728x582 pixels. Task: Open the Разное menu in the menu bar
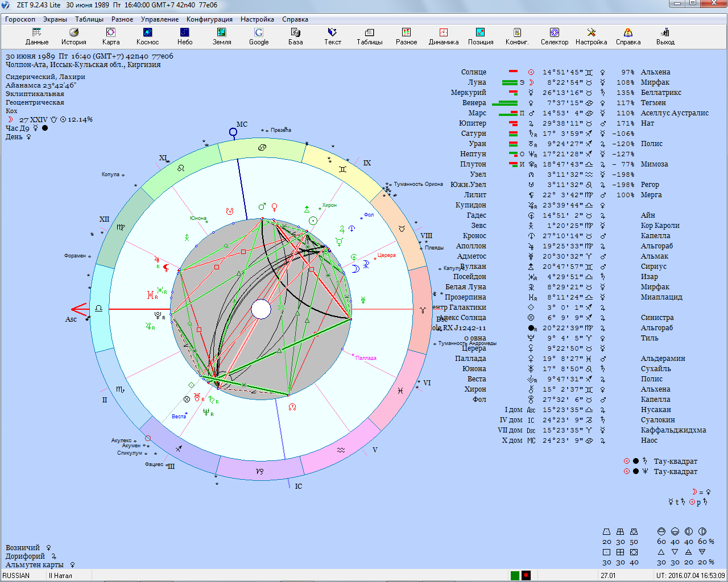122,19
